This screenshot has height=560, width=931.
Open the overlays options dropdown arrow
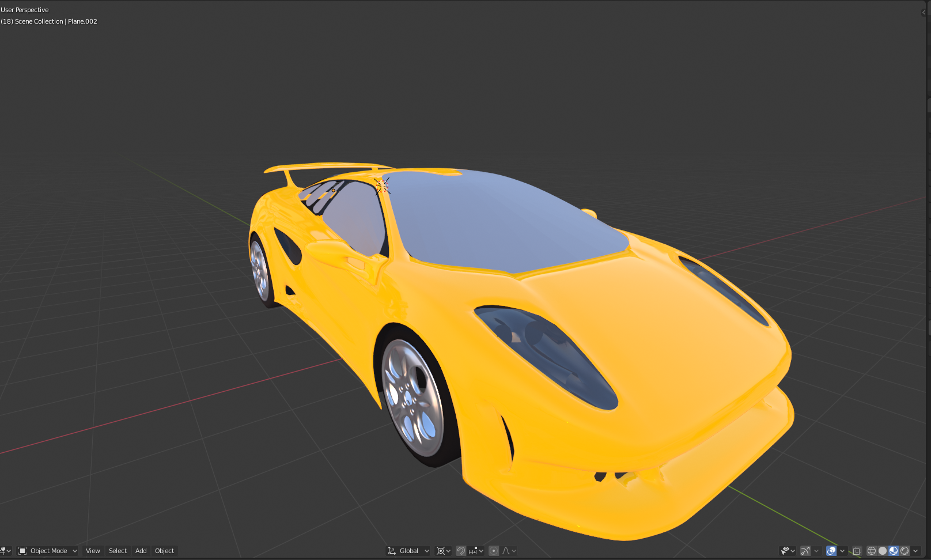click(842, 551)
